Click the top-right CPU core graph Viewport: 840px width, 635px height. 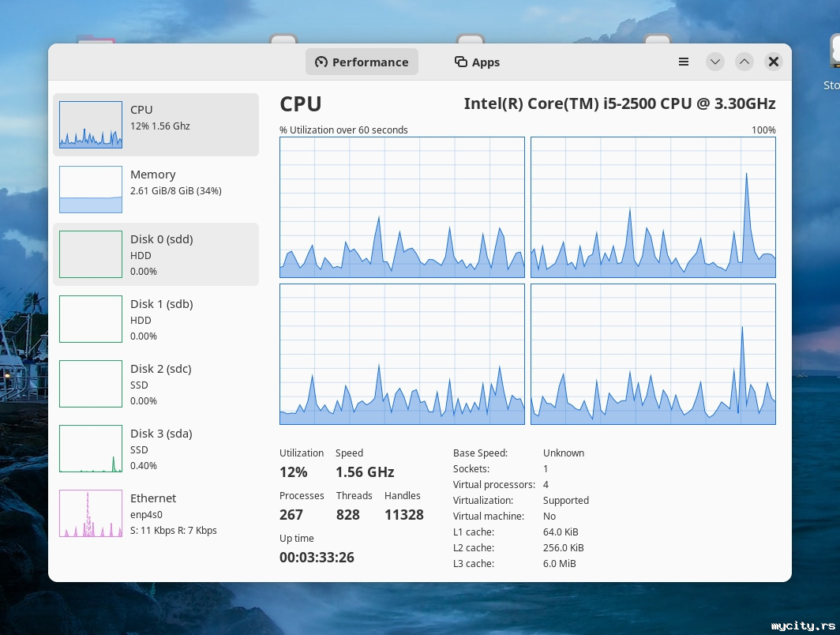(653, 207)
